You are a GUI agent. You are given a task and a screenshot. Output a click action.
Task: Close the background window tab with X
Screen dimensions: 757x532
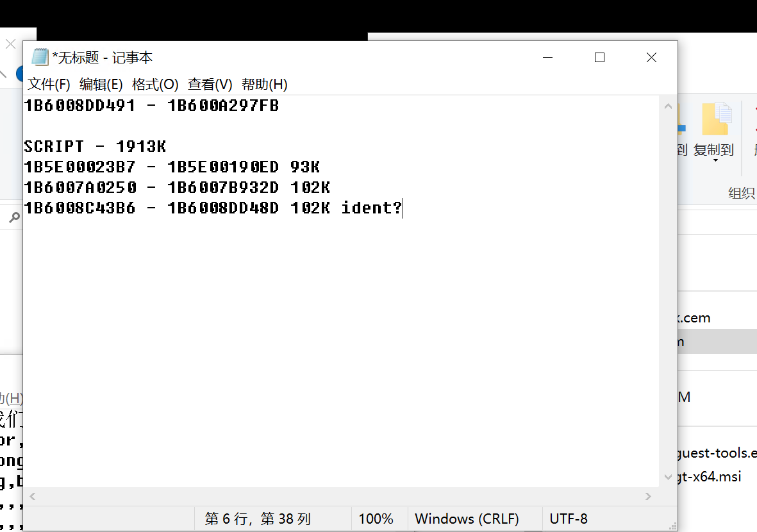[10, 44]
